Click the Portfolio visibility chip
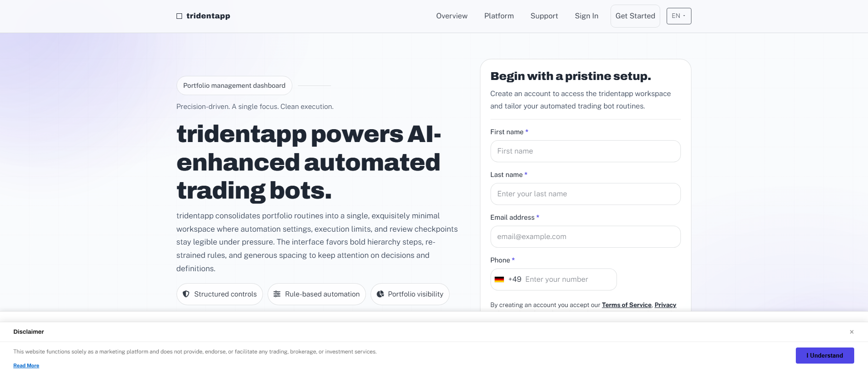Viewport: 868px width, 376px height. point(410,294)
